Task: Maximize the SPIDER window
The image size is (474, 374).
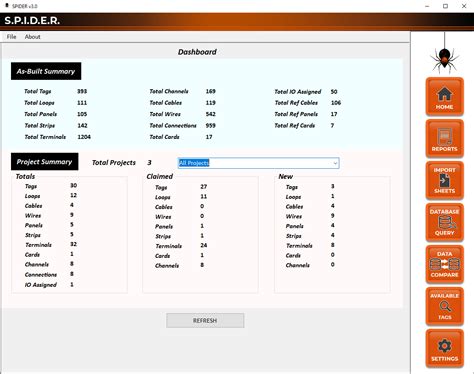Action: [x=445, y=6]
